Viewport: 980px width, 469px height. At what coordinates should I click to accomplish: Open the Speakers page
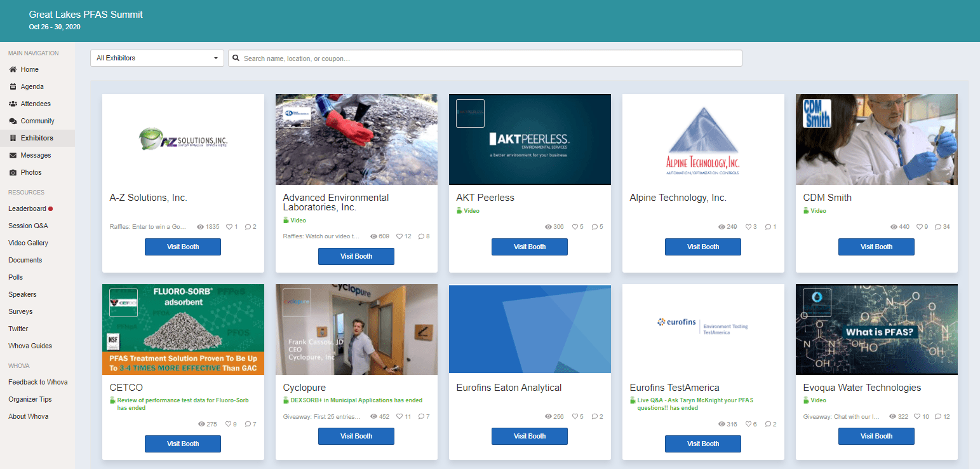22,294
